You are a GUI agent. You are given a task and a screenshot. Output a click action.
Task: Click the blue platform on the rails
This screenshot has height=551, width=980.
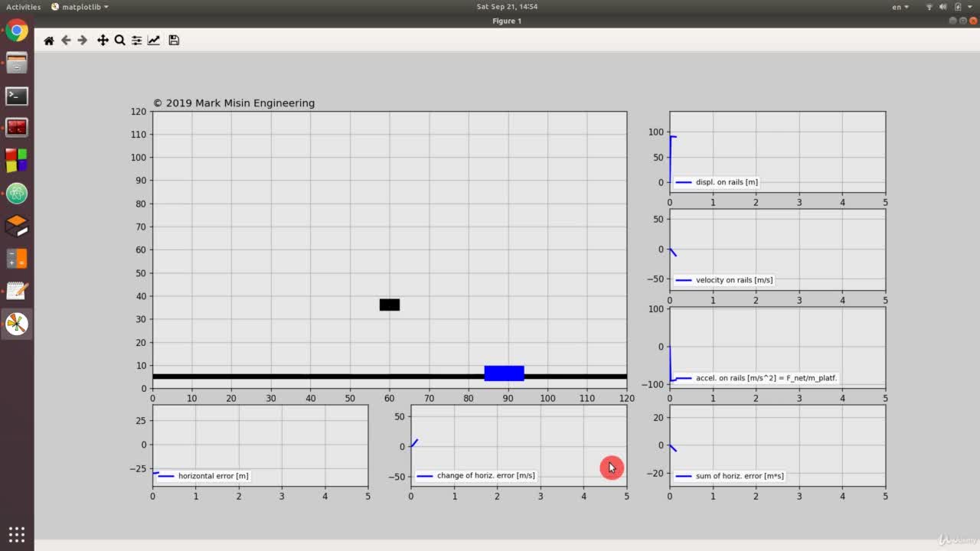pos(504,373)
